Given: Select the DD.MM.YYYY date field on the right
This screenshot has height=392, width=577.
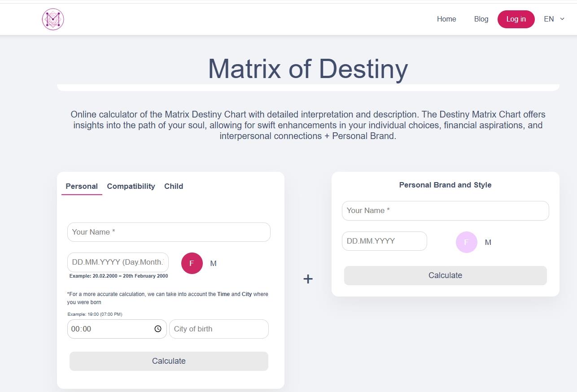Looking at the screenshot, I should coord(384,241).
